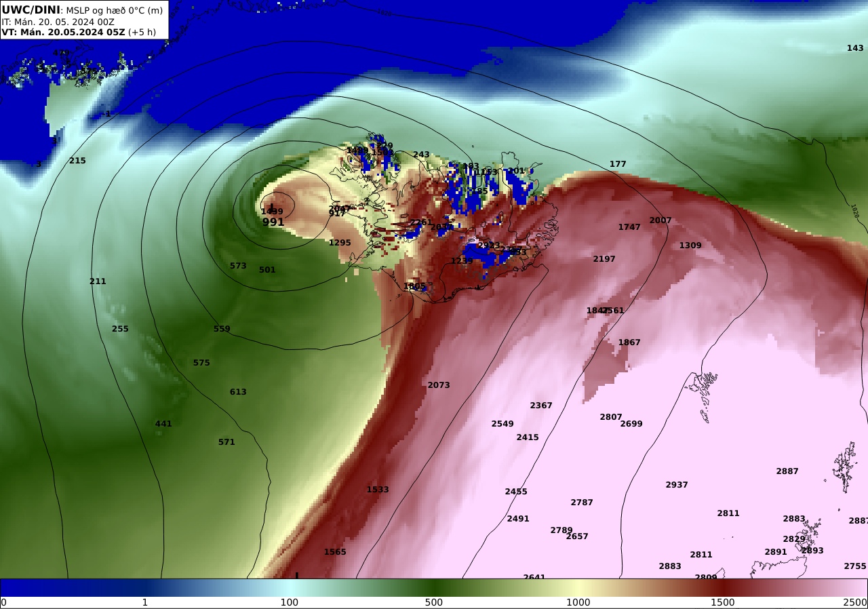Select the height value 1533
The width and height of the screenshot is (868, 609).
[378, 490]
